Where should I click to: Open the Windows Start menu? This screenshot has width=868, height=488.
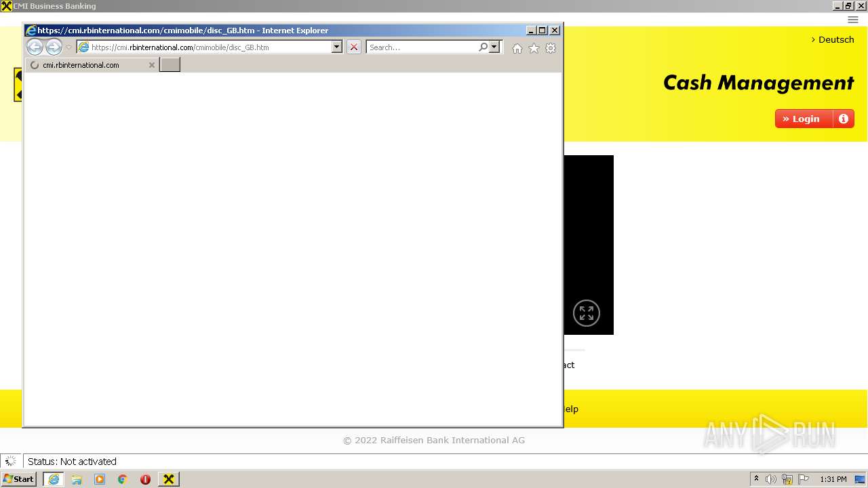(x=18, y=479)
